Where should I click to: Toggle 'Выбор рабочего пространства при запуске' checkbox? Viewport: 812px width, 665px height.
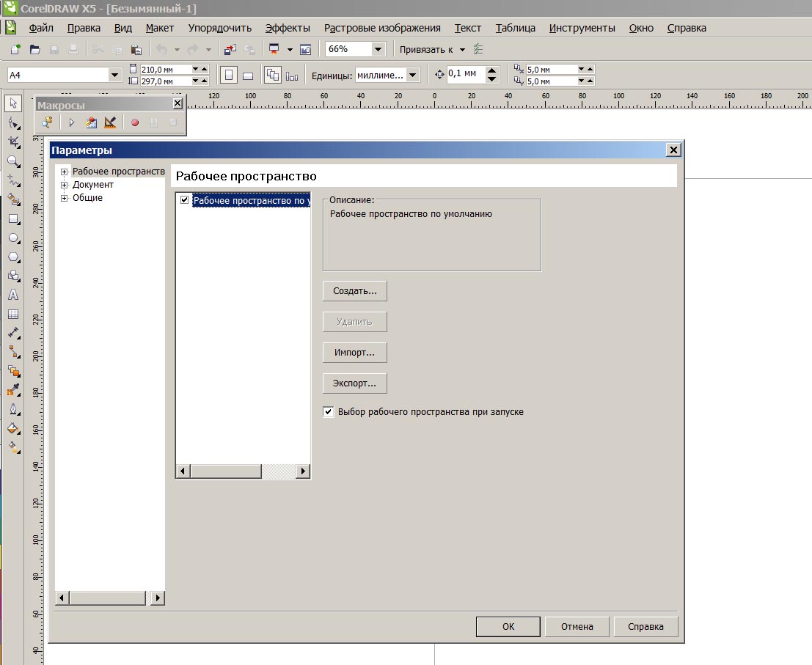tap(328, 412)
